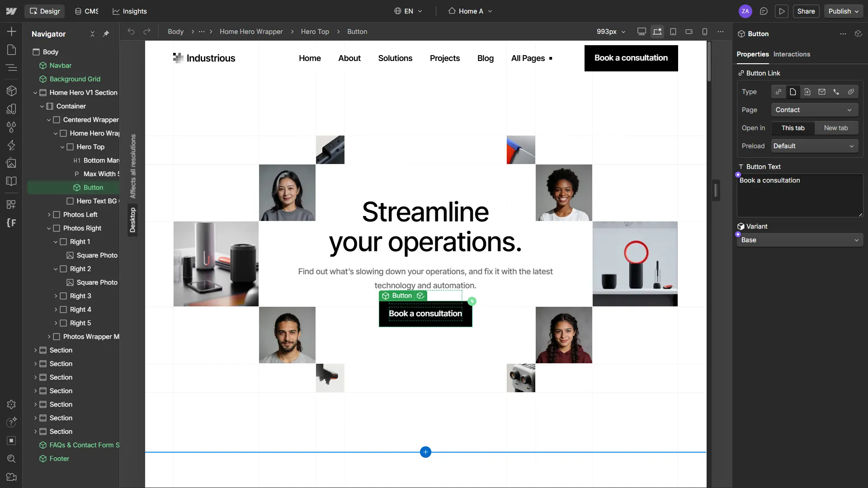
Task: Open the Navigator panel icon
Action: click(12, 68)
